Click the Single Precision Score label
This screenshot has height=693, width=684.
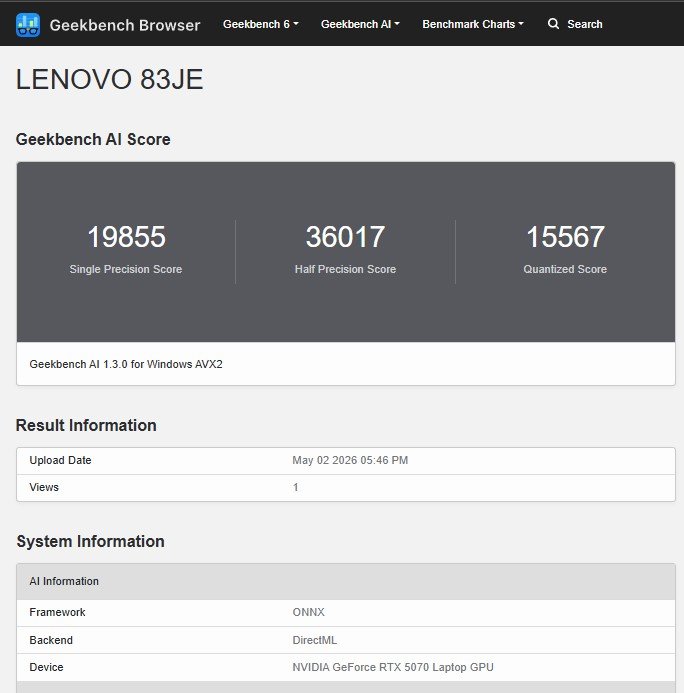[x=126, y=269]
